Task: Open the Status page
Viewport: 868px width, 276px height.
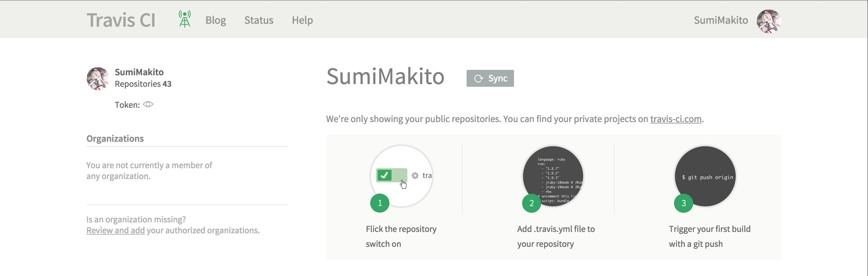Action: [x=259, y=20]
